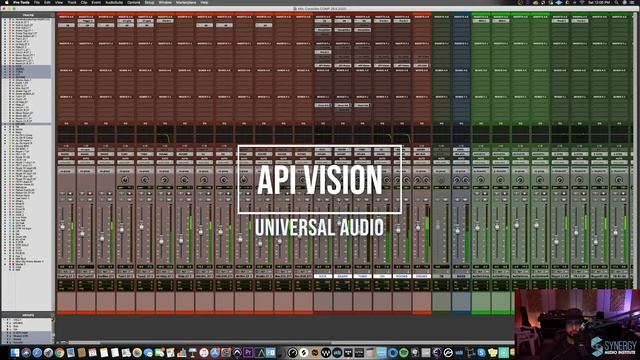
Task: Open the Edit menu
Action: coord(47,2)
